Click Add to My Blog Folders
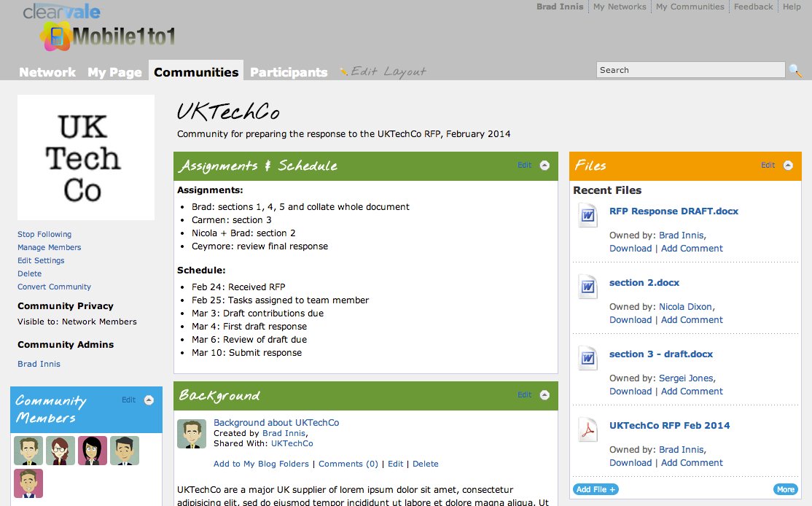Viewport: 812px width, 506px height. pyautogui.click(x=261, y=464)
